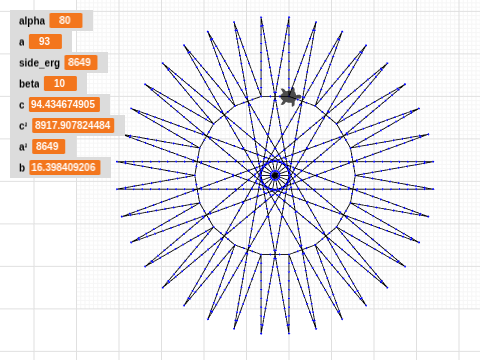The height and width of the screenshot is (360, 480).
Task: Select the c² value 8917.907824484
Action: [73, 125]
